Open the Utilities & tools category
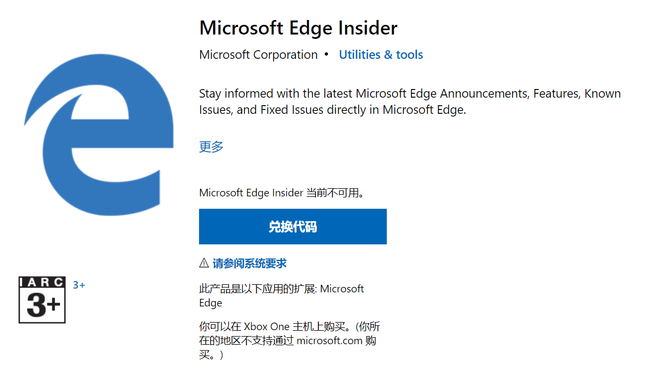The image size is (670, 376). click(381, 55)
